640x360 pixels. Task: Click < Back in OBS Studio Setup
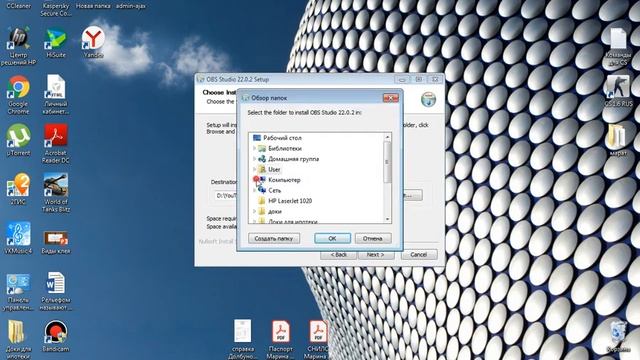tap(338, 255)
